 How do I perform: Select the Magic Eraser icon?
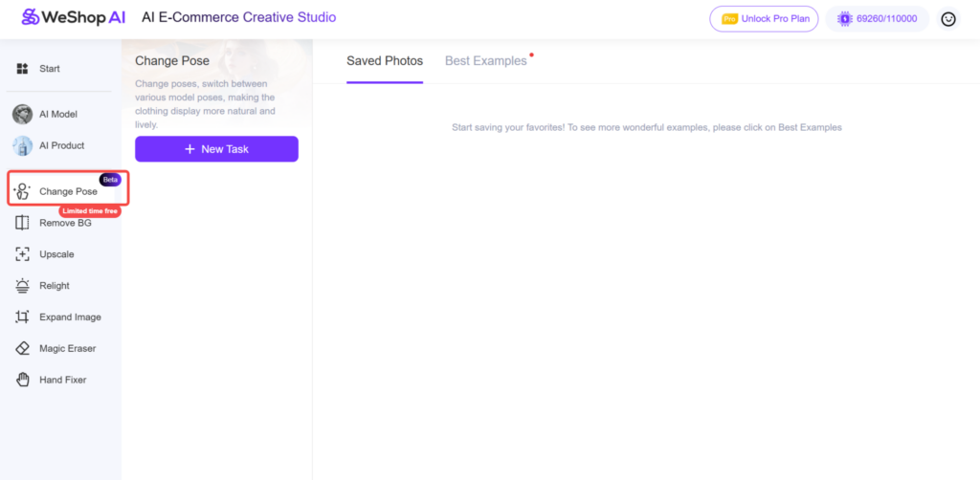click(22, 349)
